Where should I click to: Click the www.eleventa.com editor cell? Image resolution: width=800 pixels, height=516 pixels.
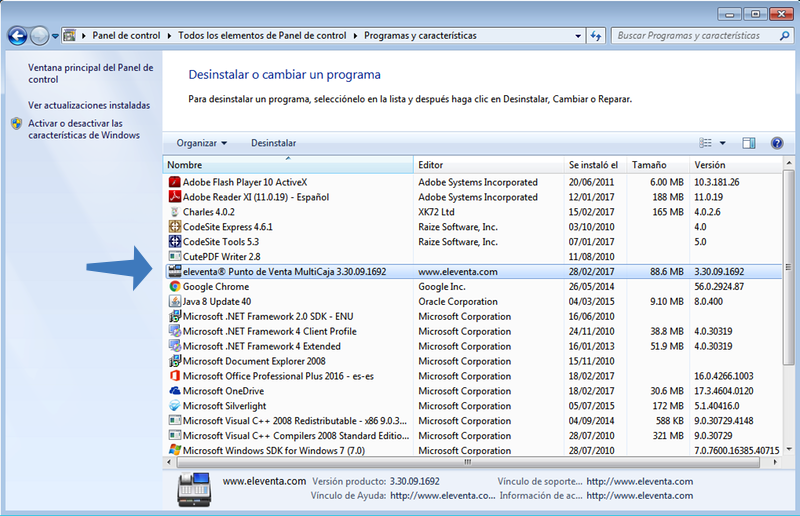click(x=458, y=272)
